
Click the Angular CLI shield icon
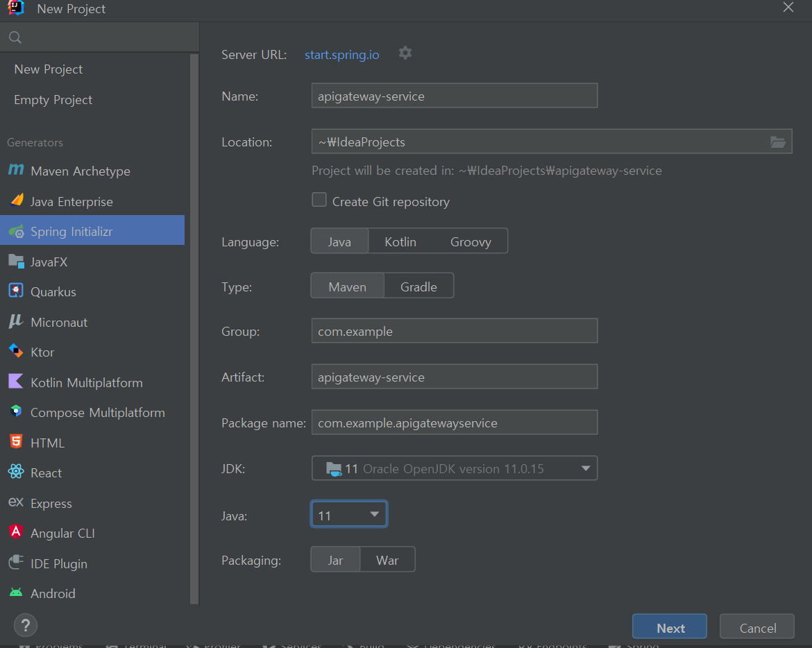(16, 532)
